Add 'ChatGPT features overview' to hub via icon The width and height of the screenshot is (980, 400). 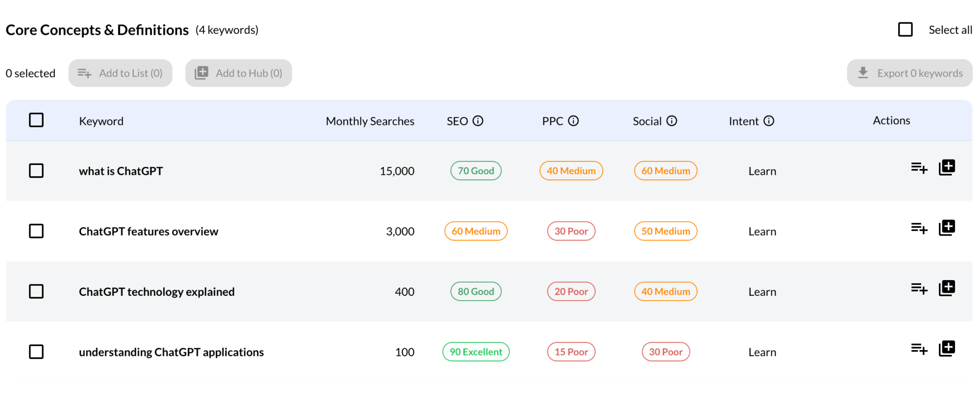click(x=947, y=228)
